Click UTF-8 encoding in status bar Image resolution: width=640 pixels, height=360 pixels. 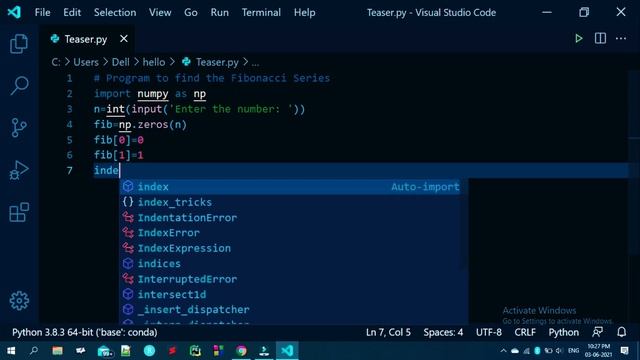click(x=489, y=332)
